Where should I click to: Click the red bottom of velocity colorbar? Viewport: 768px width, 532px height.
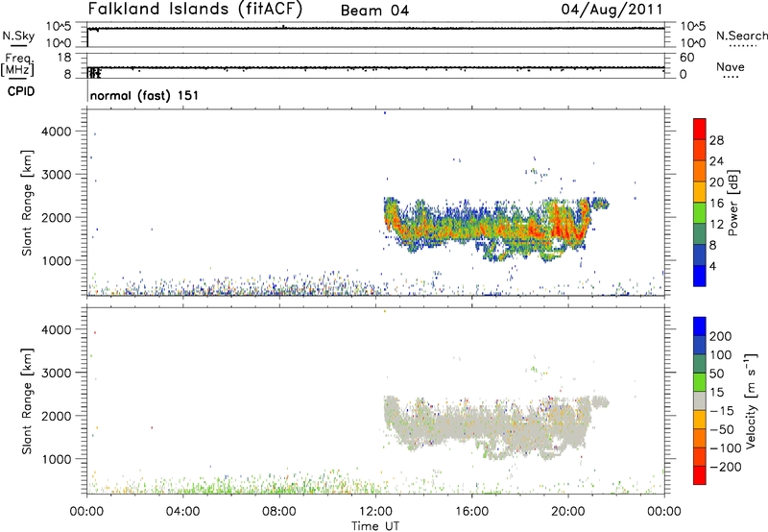click(700, 475)
